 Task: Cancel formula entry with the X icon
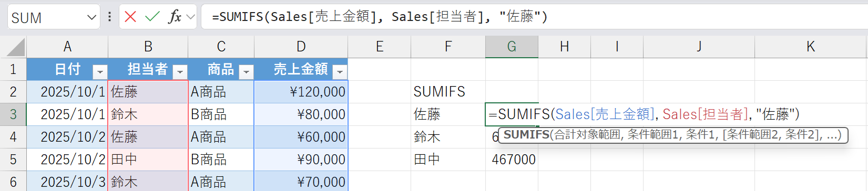tap(130, 17)
